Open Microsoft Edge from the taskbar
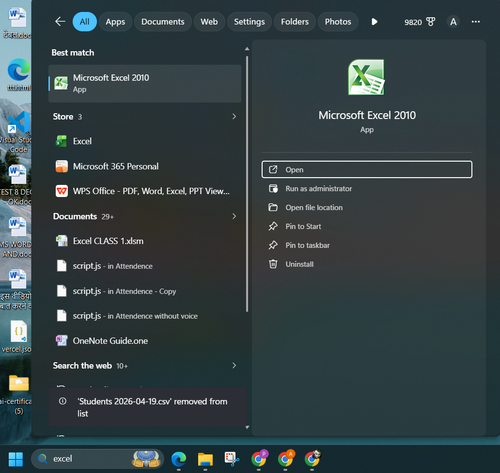500x473 pixels. (179, 459)
